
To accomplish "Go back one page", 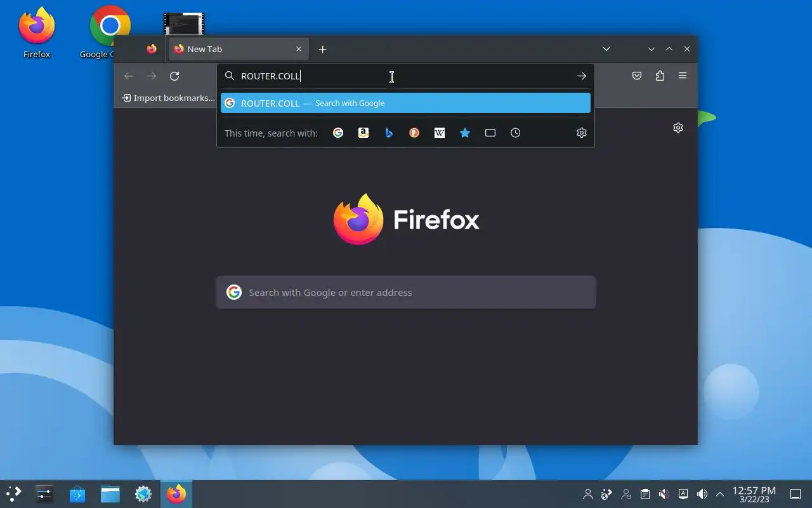I will 129,76.
